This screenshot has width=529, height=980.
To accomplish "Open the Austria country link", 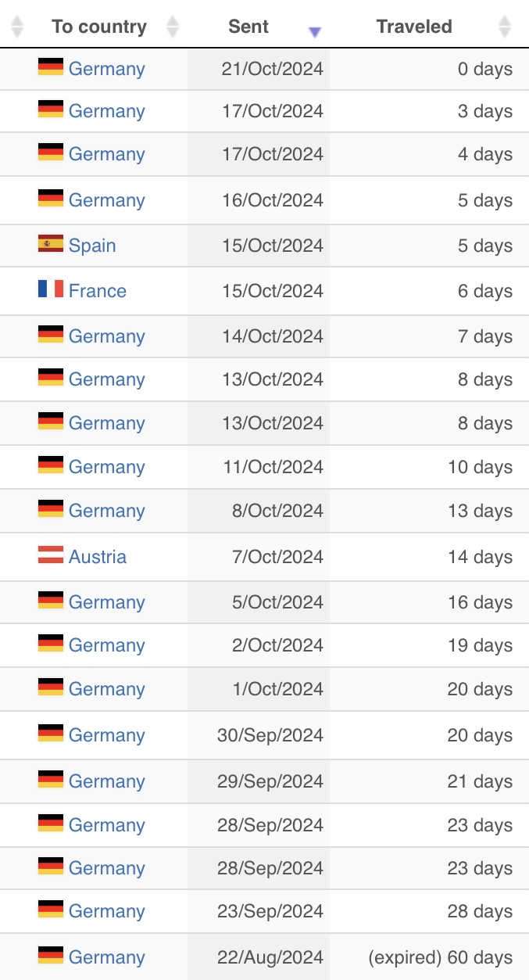I will (98, 557).
